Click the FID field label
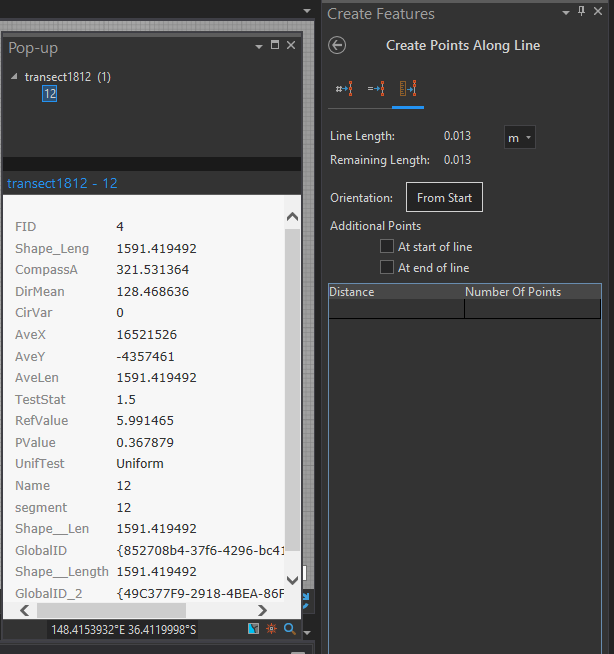 pos(25,226)
